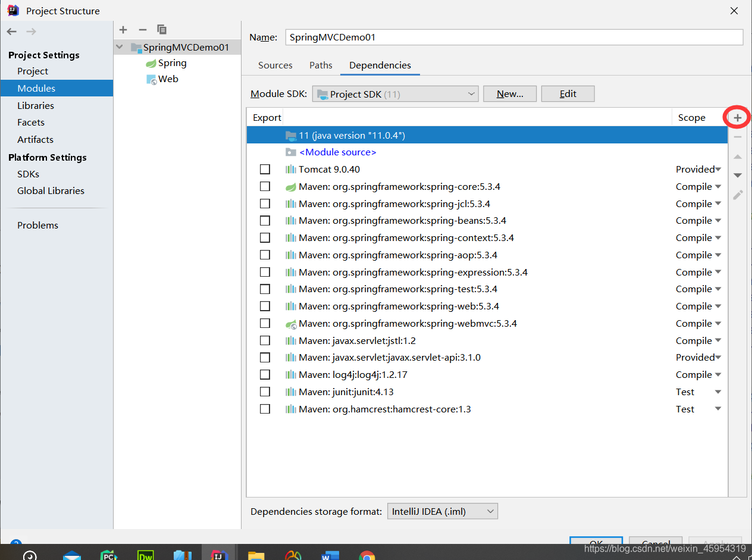Viewport: 752px width, 560px height.
Task: Remove selected module with minus icon
Action: 142,30
